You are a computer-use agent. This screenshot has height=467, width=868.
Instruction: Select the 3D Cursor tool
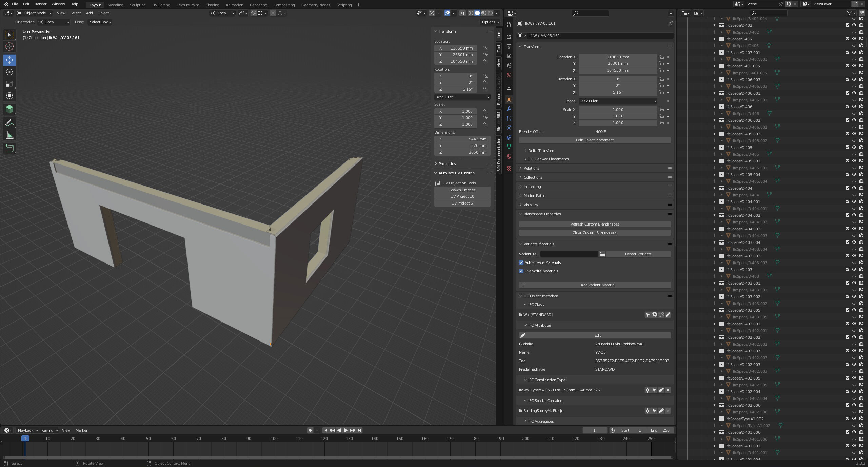pyautogui.click(x=9, y=46)
